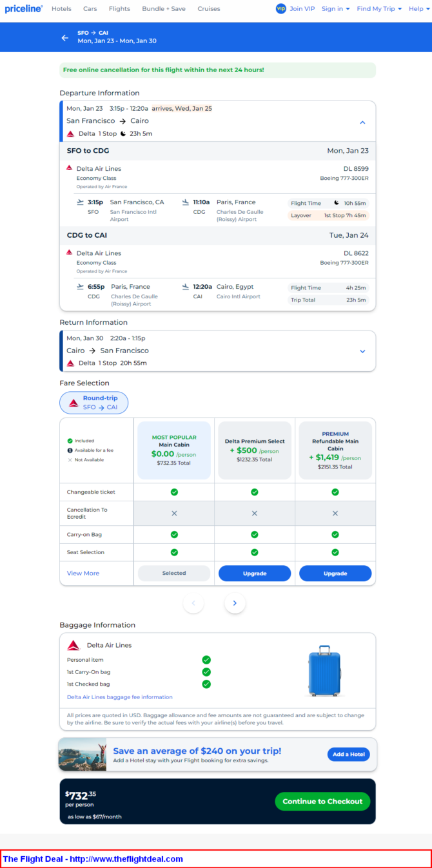Click the Available for a fee legend icon
The width and height of the screenshot is (432, 868).
(70, 450)
